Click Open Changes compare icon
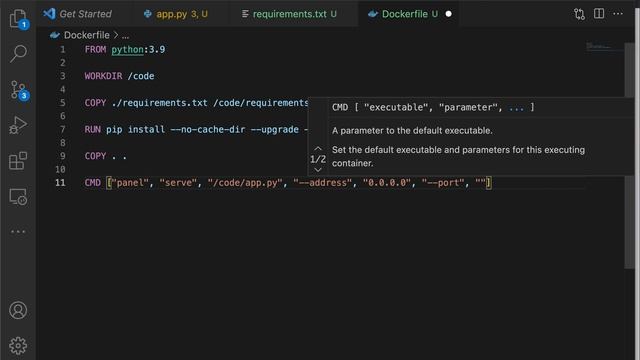This screenshot has width=640, height=360. coord(579,14)
